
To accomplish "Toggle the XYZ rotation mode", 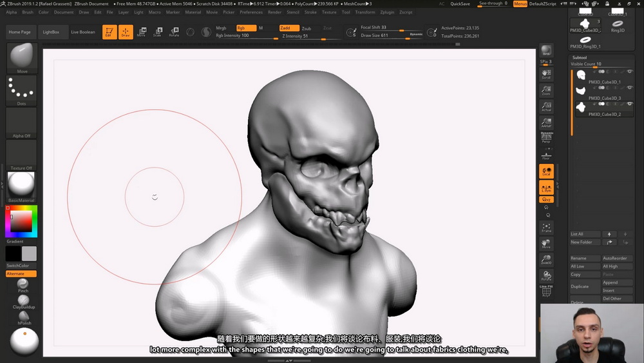I will pos(546,199).
